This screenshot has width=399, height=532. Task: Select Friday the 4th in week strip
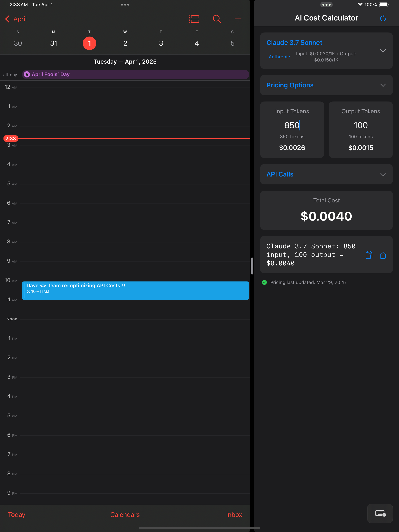196,43
